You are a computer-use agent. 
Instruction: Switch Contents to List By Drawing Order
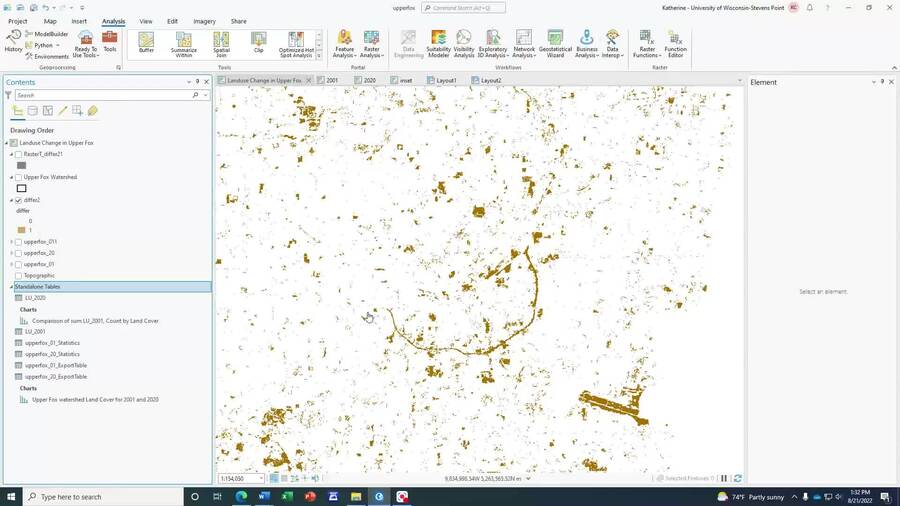click(x=18, y=111)
